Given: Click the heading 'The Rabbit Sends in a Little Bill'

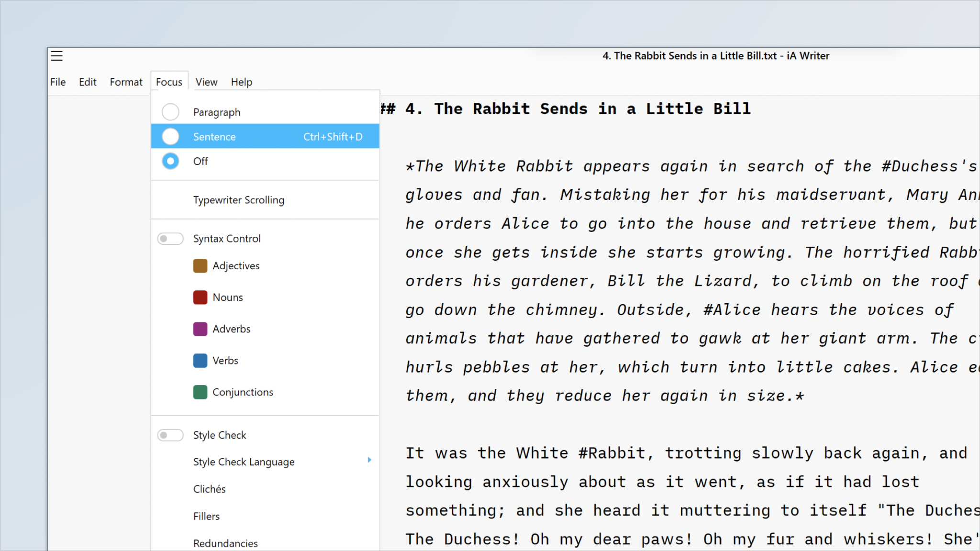Looking at the screenshot, I should click(592, 109).
